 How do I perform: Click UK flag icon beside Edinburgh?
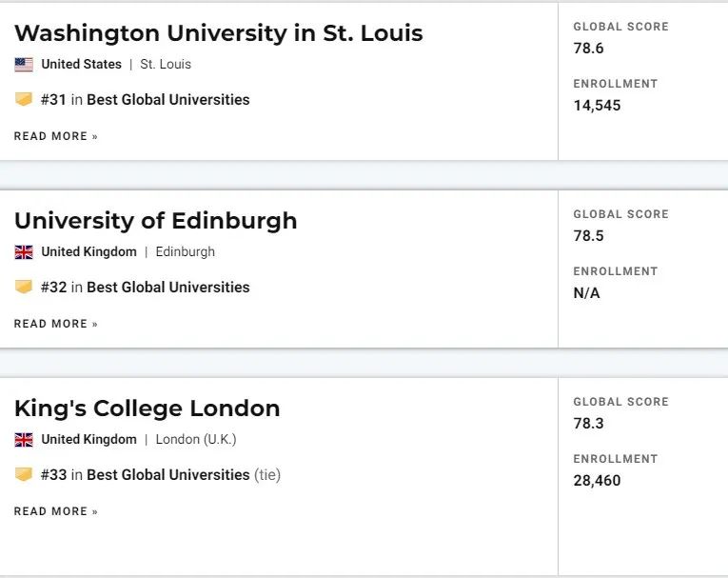click(x=24, y=252)
